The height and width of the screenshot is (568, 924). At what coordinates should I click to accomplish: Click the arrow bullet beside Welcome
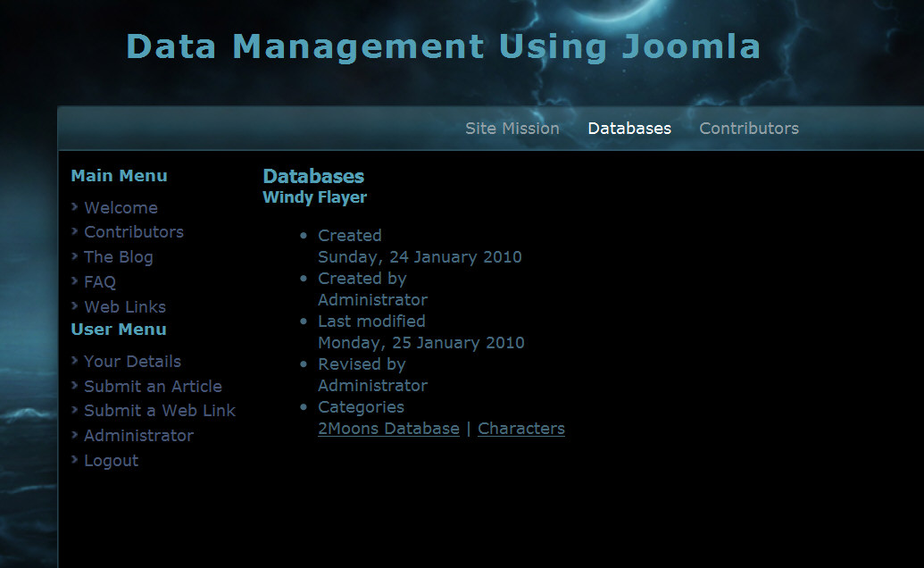tap(75, 207)
